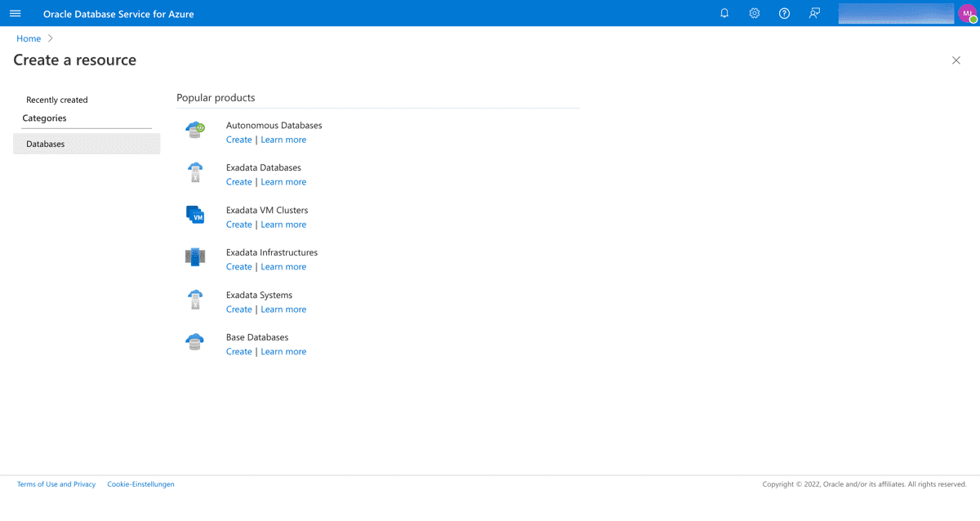Learn more about Exadata Databases
Viewport: 980px width, 521px height.
(283, 182)
